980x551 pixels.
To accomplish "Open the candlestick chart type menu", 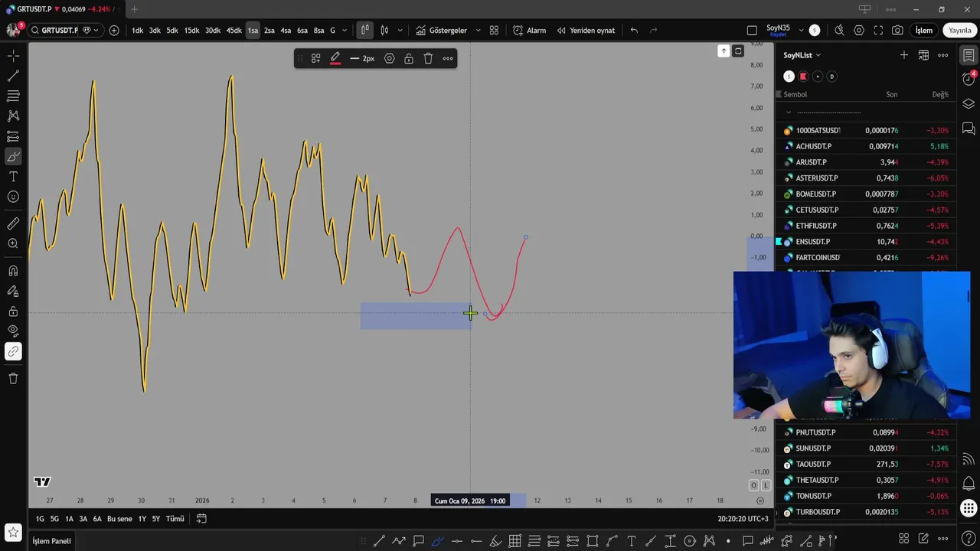I will (384, 31).
